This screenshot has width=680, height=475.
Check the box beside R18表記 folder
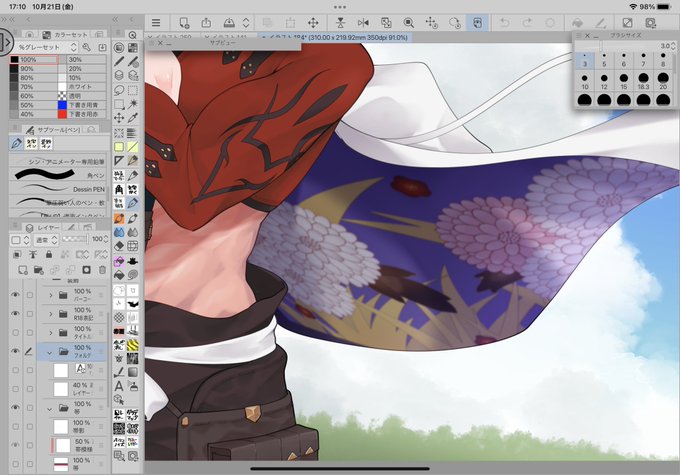[29, 314]
